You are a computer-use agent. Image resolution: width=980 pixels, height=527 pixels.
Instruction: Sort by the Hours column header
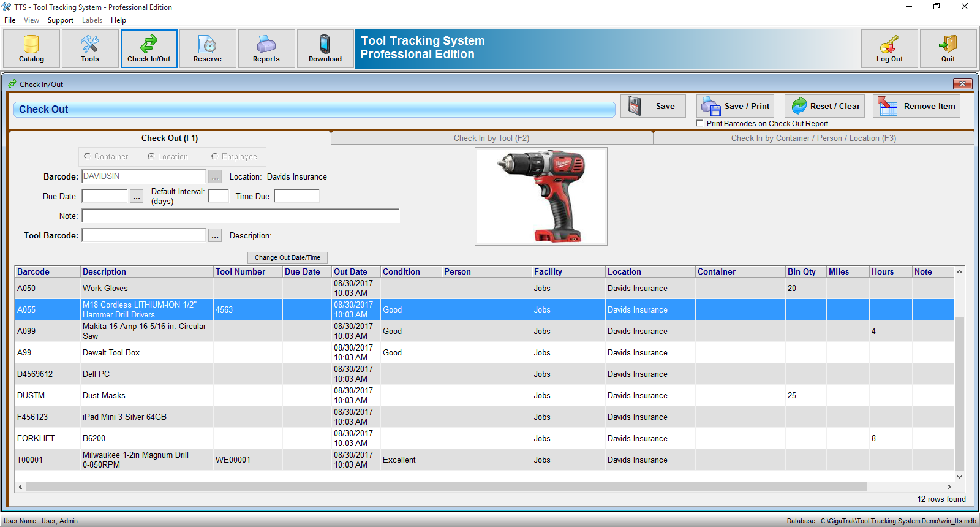click(x=891, y=271)
